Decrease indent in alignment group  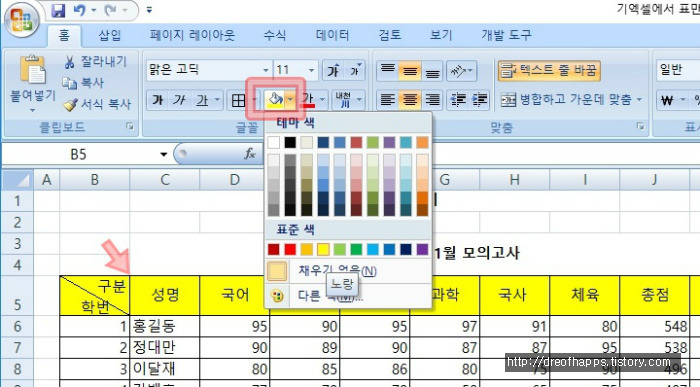(458, 100)
